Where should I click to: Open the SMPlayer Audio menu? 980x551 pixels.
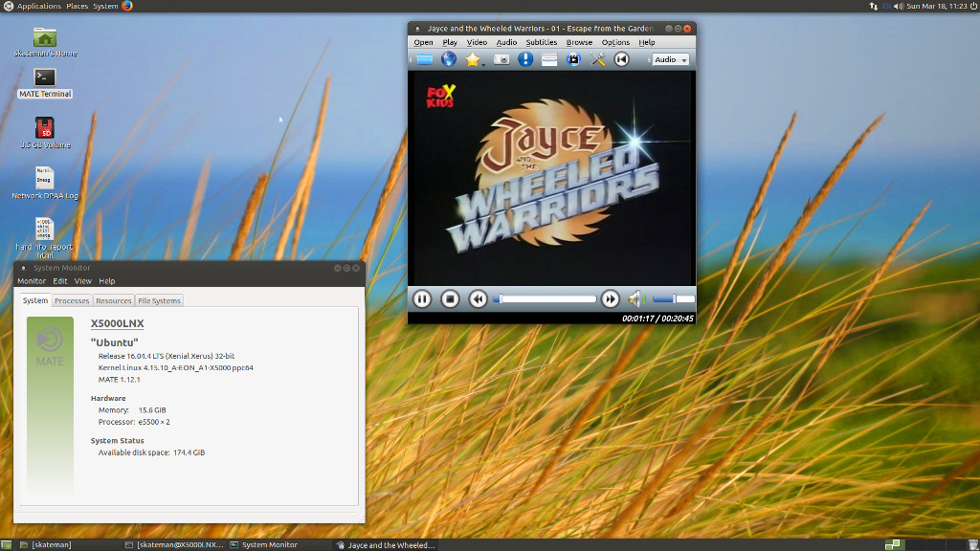click(x=506, y=42)
